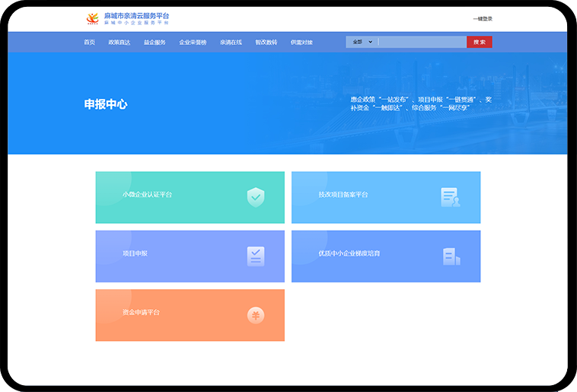Click the checklist icon on 项目申报 card
Viewport: 577px width, 392px height.
[x=256, y=257]
